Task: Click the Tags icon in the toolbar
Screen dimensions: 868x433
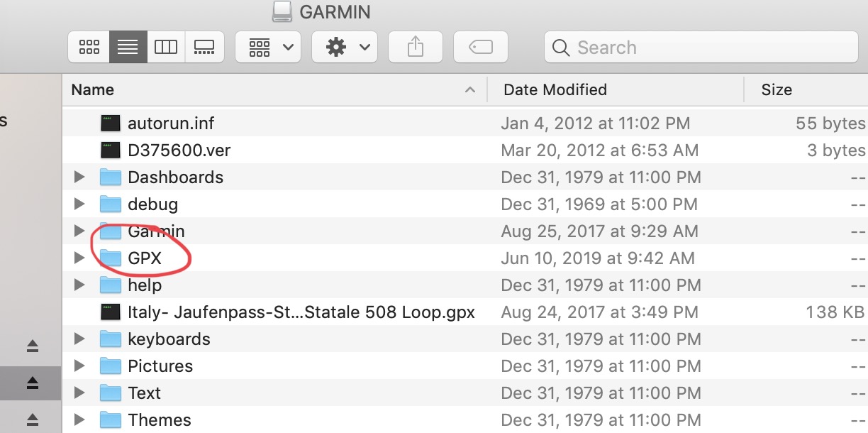Action: coord(480,47)
